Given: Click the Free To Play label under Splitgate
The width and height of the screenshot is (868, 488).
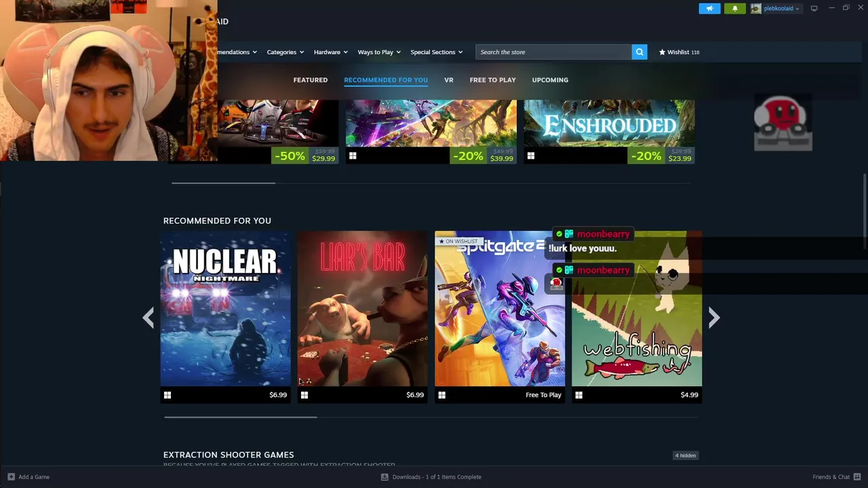Looking at the screenshot, I should point(543,394).
